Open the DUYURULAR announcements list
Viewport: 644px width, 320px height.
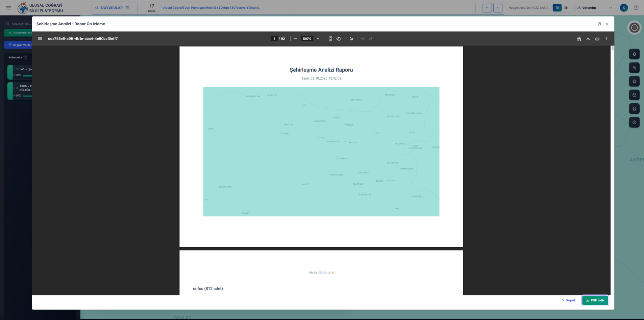(x=112, y=8)
